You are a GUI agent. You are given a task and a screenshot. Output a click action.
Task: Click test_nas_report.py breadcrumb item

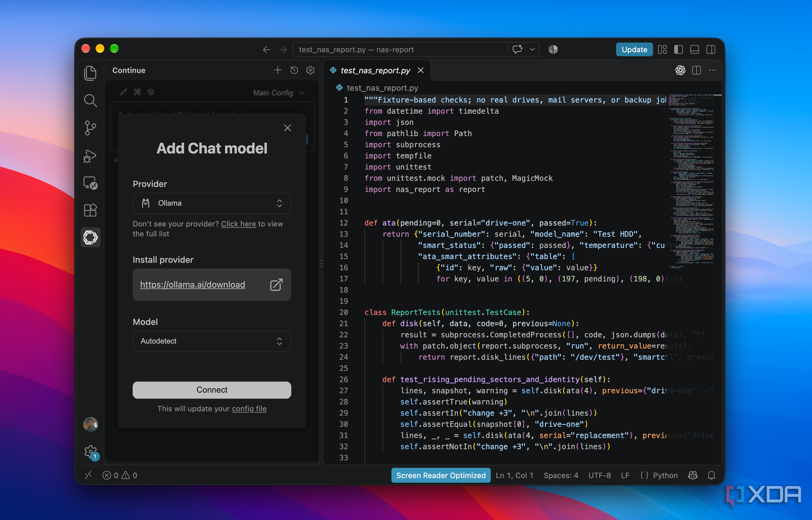382,88
